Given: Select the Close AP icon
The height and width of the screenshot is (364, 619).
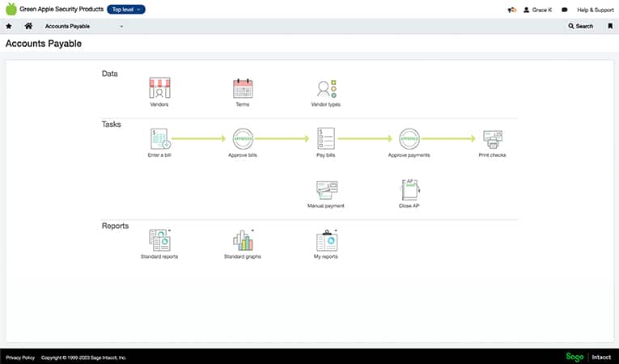Looking at the screenshot, I should pos(410,189).
